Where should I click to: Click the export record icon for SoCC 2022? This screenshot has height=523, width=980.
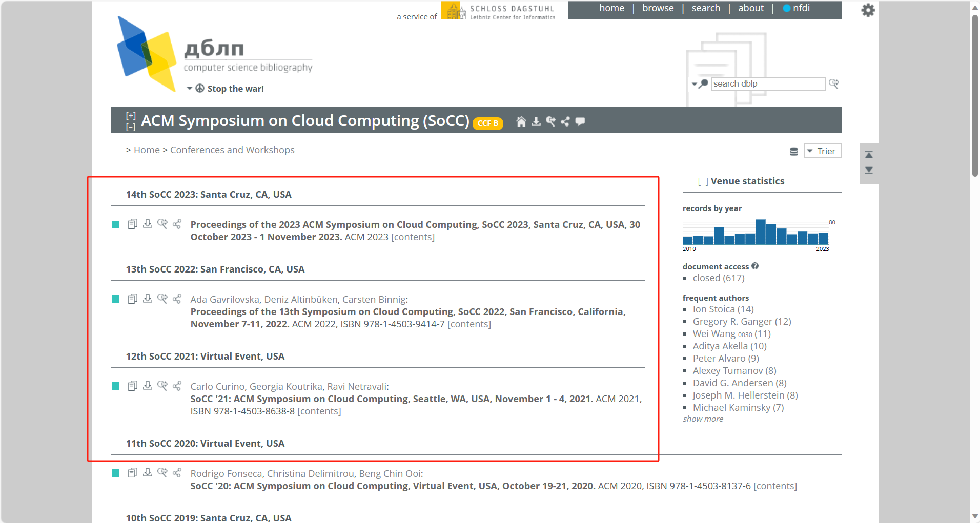(148, 299)
